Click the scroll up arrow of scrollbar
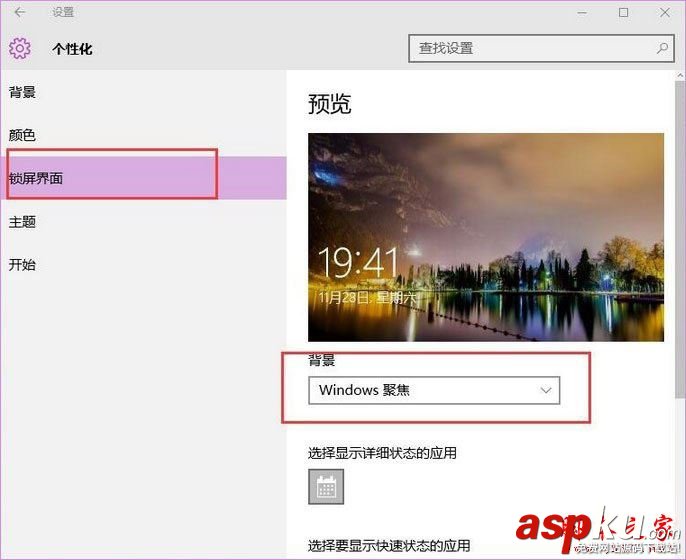686x560 pixels. click(x=680, y=75)
